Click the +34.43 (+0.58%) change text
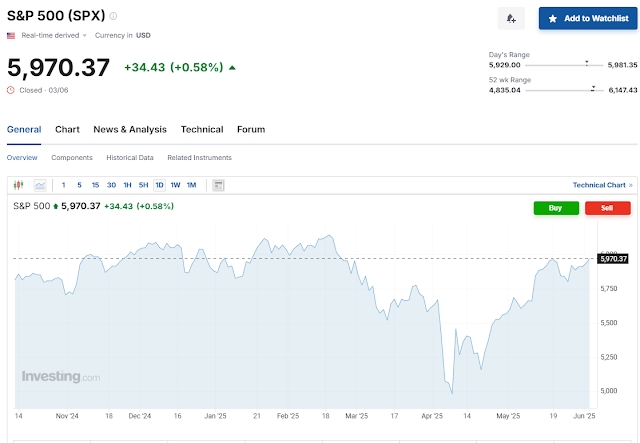Screen dimensions: 640x443 click(x=174, y=67)
